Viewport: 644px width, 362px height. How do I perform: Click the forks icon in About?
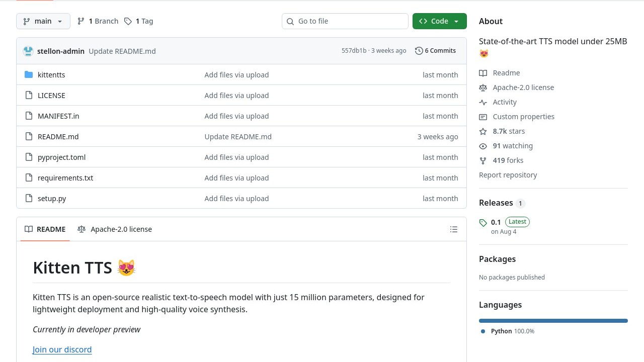[x=483, y=160]
